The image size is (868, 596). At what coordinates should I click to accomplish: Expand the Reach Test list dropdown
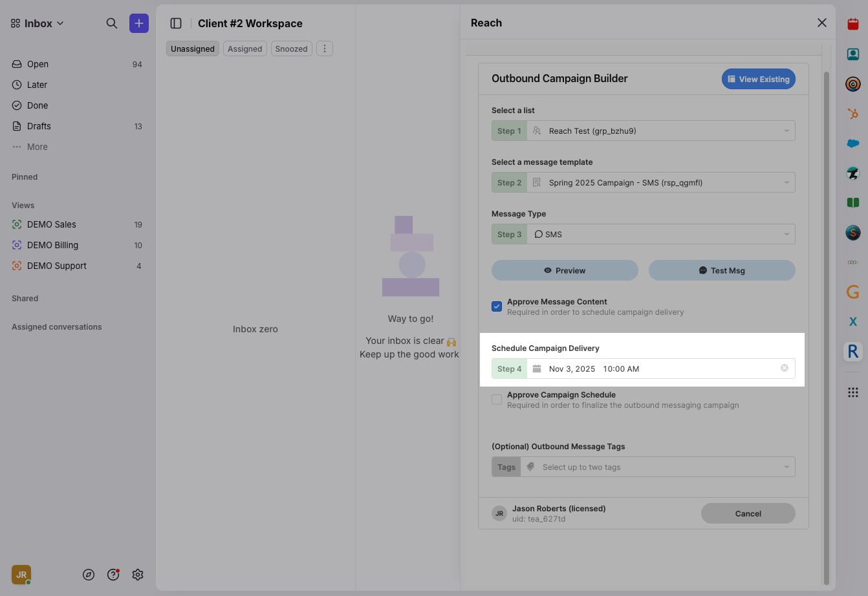click(660, 131)
